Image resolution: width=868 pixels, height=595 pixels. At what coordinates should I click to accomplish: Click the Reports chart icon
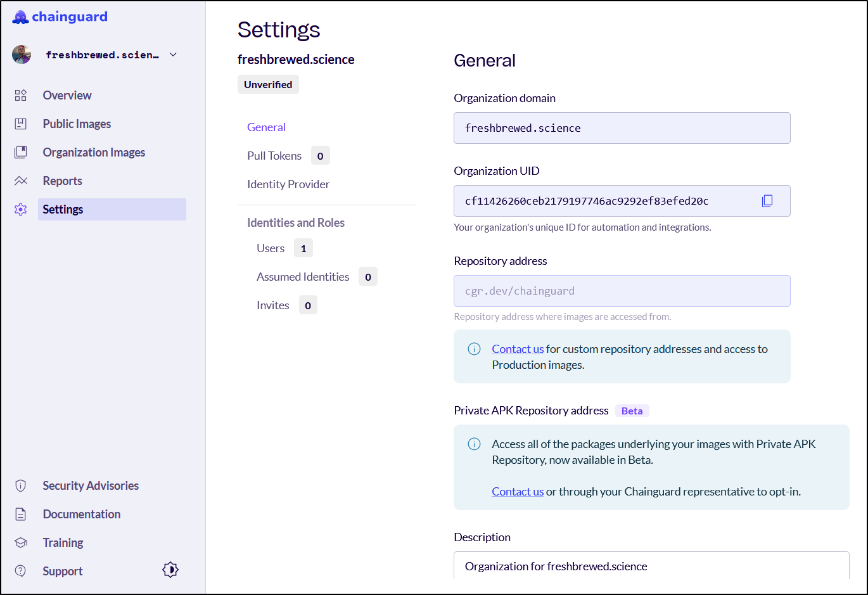pyautogui.click(x=21, y=181)
